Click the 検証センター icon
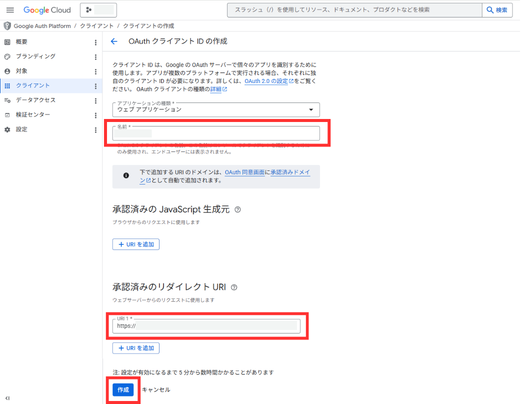 coord(7,115)
